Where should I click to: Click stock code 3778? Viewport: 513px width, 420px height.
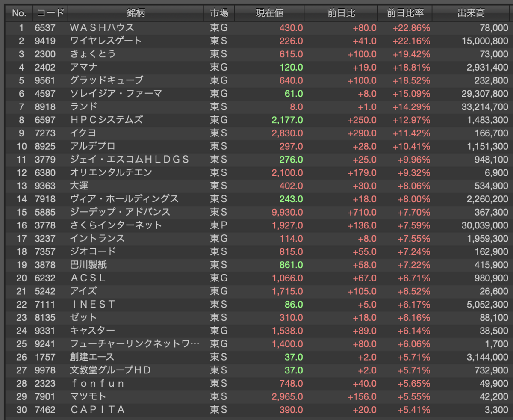tap(45, 225)
